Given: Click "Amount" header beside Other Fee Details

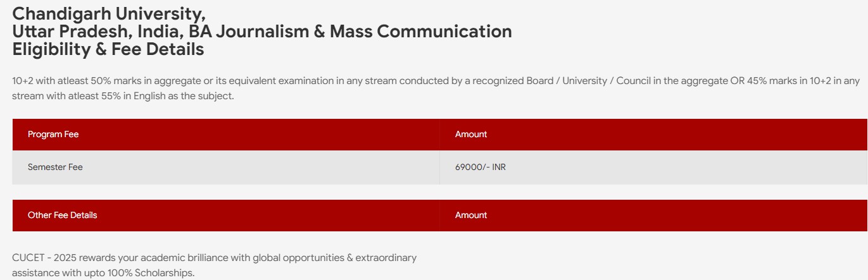Looking at the screenshot, I should click(x=471, y=215).
